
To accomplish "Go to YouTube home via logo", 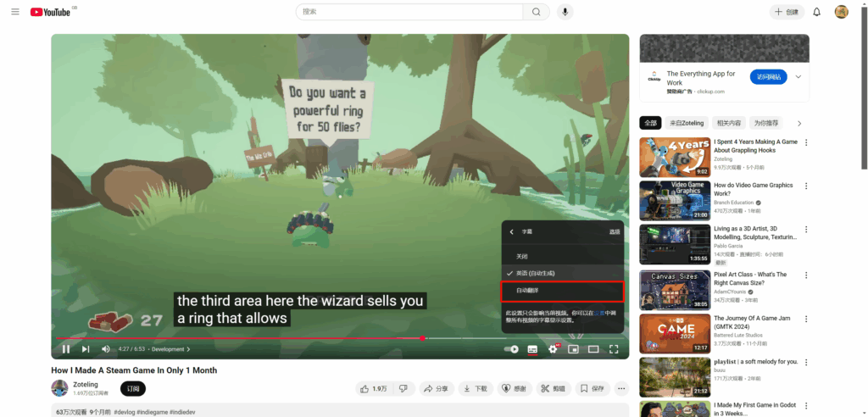I will (50, 12).
